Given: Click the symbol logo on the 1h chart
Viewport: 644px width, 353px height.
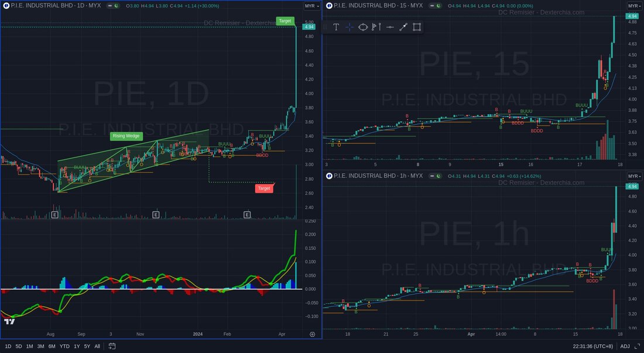Looking at the screenshot, I should (329, 176).
